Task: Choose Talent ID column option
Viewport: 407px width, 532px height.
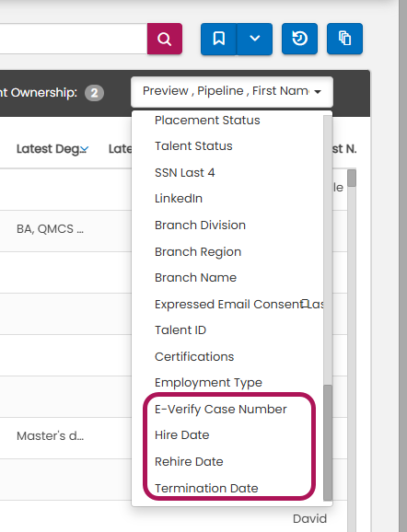Action: point(180,330)
